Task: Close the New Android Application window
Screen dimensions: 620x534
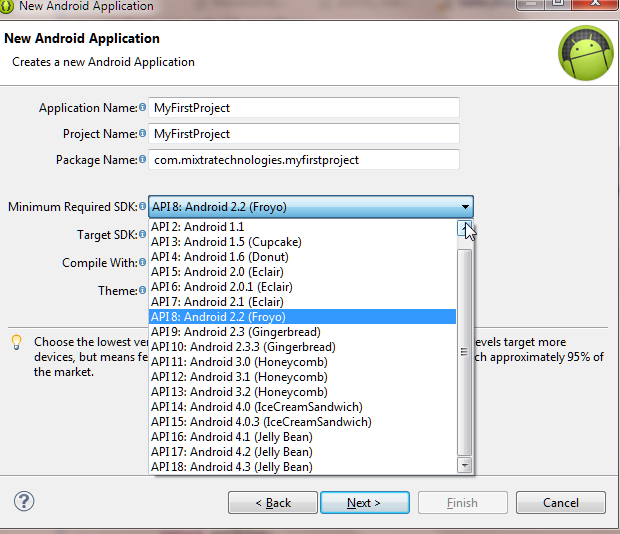Action: pyautogui.click(x=595, y=3)
